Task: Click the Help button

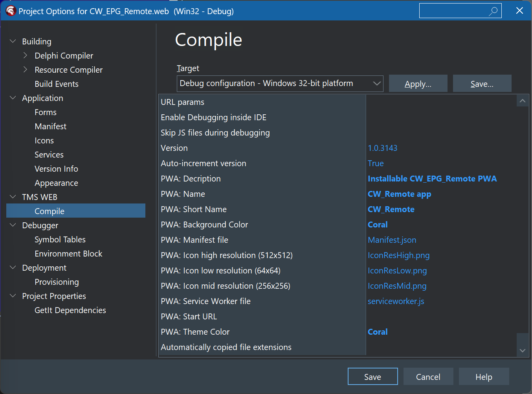Action: pos(484,377)
